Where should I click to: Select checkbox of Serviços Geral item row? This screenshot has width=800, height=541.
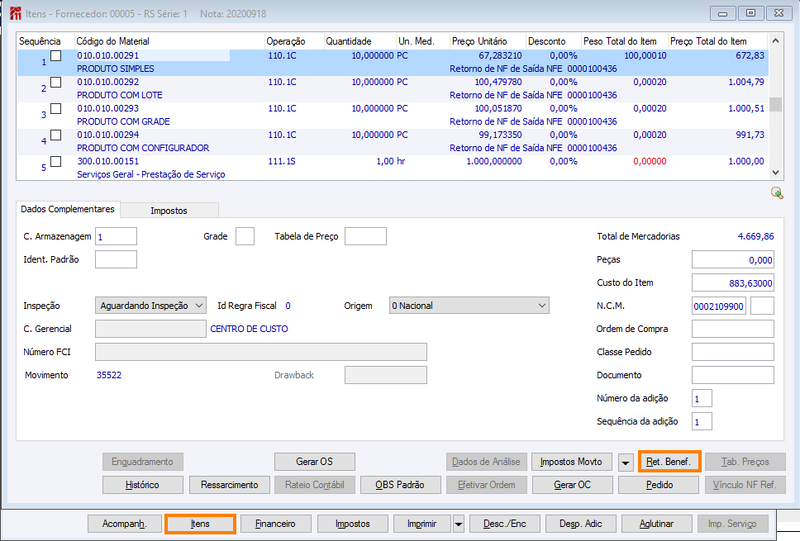point(56,162)
